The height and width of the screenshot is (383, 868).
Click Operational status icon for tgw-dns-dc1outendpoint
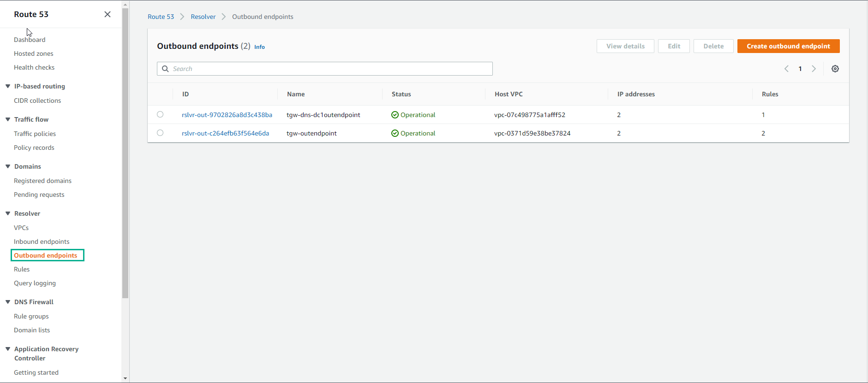[395, 115]
